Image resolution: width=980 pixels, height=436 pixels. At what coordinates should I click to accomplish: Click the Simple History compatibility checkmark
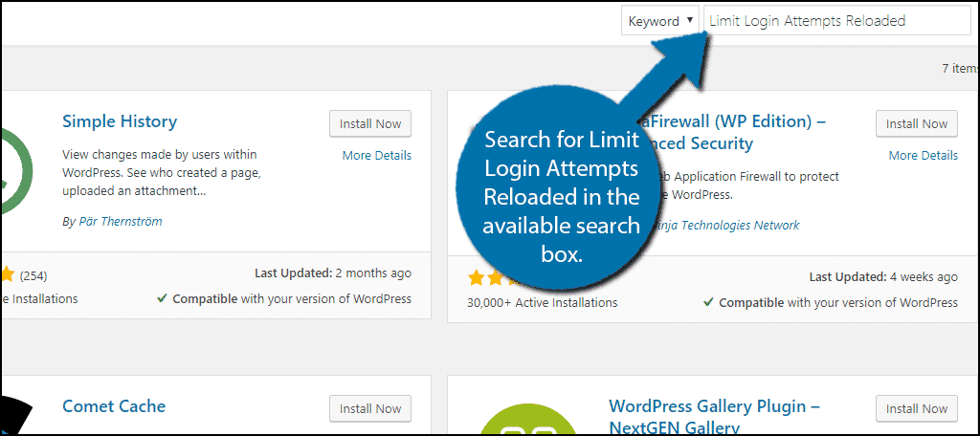[161, 298]
